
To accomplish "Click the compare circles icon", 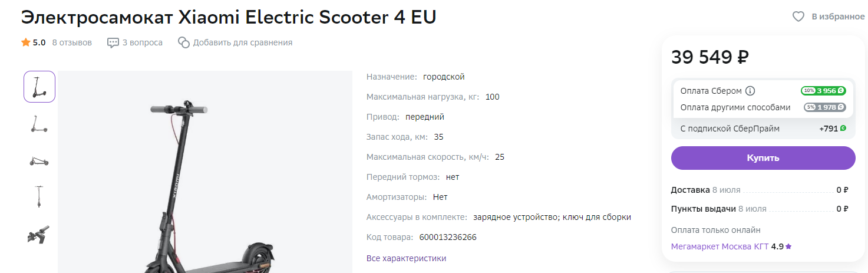I will click(x=184, y=42).
